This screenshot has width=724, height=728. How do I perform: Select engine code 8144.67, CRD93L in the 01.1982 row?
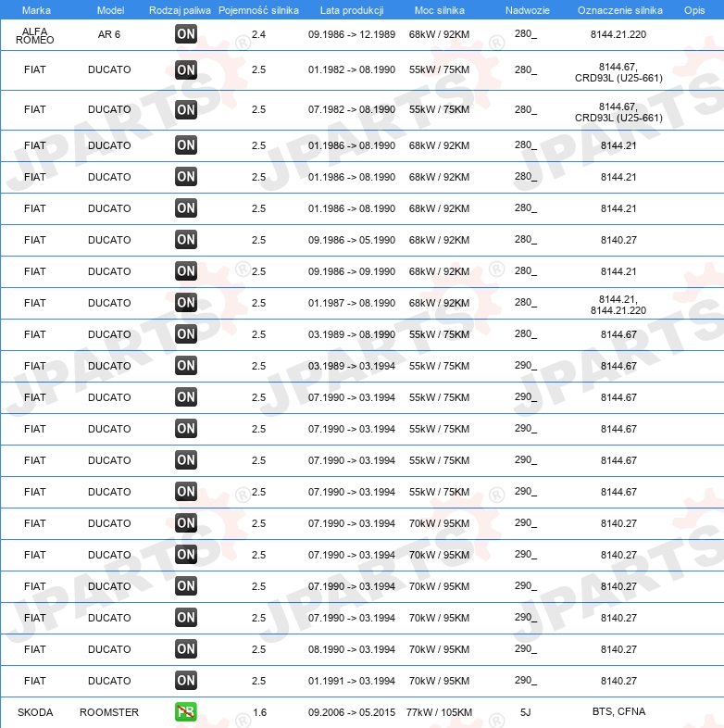click(618, 72)
